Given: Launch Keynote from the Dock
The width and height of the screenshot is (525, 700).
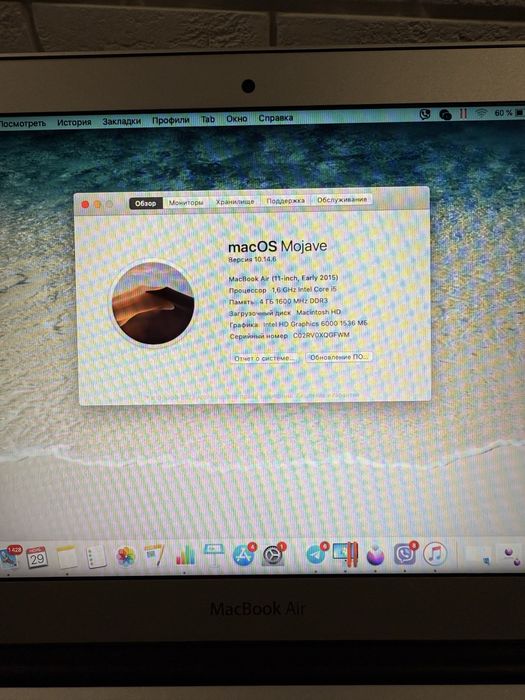Looking at the screenshot, I should tap(214, 555).
